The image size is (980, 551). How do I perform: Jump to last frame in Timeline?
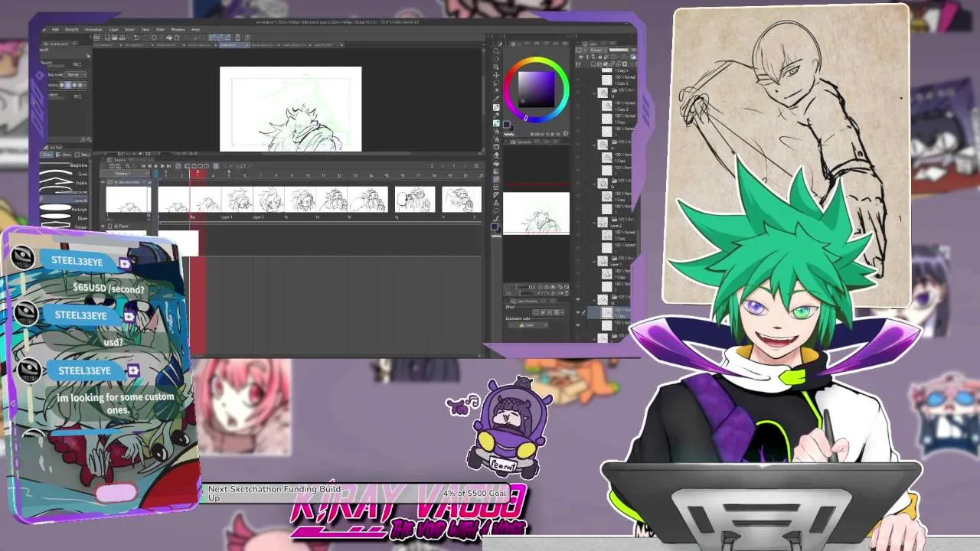click(x=168, y=166)
